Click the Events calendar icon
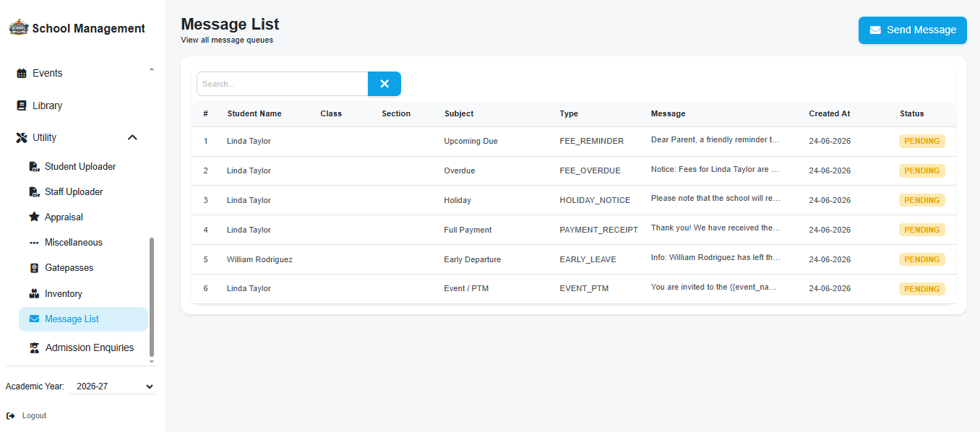The width and height of the screenshot is (980, 432). [22, 74]
